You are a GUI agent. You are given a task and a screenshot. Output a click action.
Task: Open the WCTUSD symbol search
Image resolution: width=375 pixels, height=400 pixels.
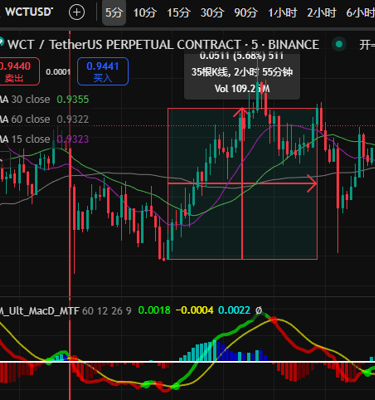point(29,12)
